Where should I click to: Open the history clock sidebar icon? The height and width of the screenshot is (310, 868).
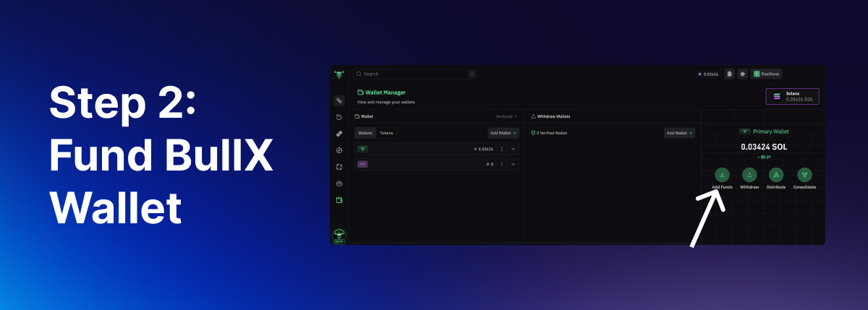coord(339,117)
